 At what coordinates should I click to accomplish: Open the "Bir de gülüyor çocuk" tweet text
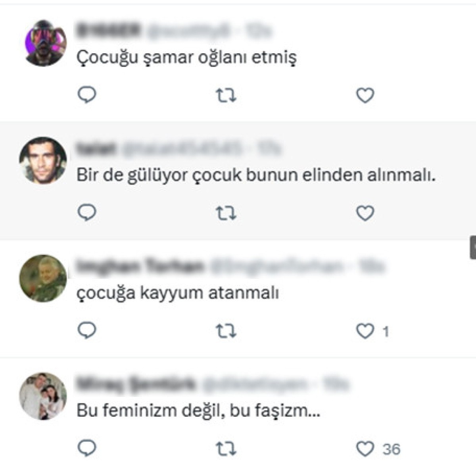point(255,175)
